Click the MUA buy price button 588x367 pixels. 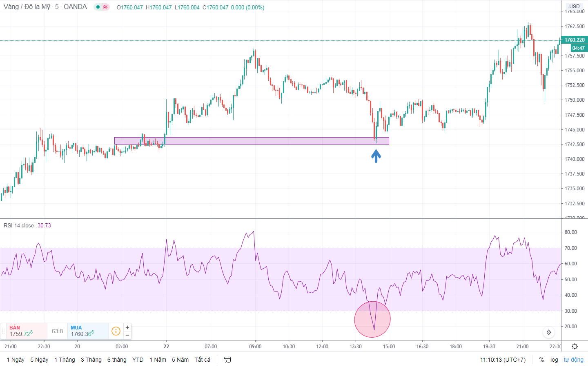click(88, 331)
